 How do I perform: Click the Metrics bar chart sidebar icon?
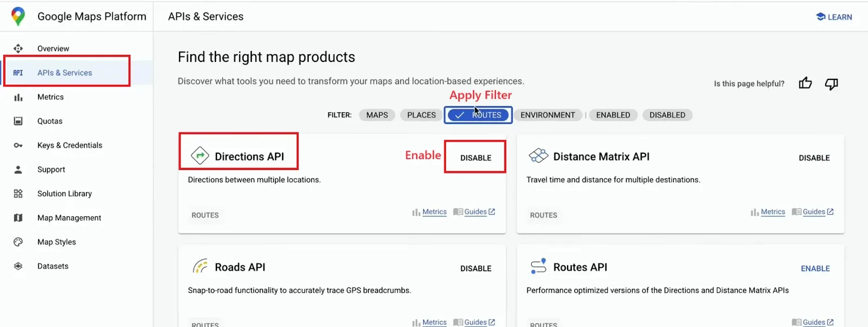(x=18, y=97)
